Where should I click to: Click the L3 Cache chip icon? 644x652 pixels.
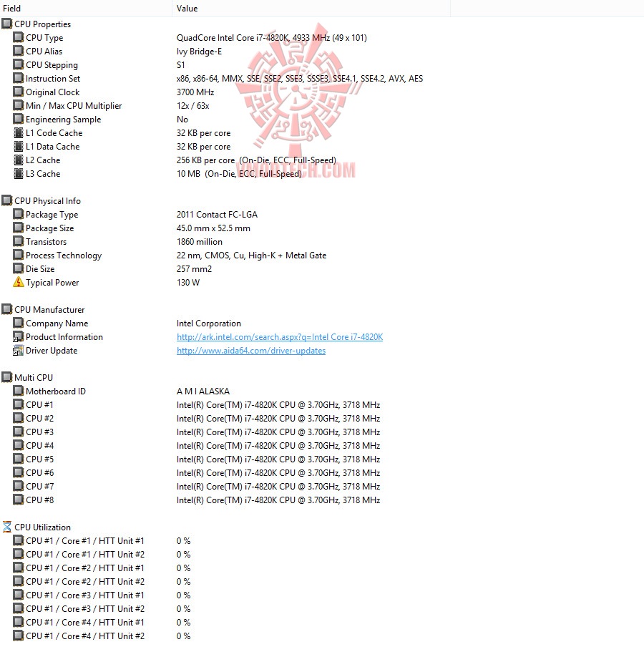[19, 173]
